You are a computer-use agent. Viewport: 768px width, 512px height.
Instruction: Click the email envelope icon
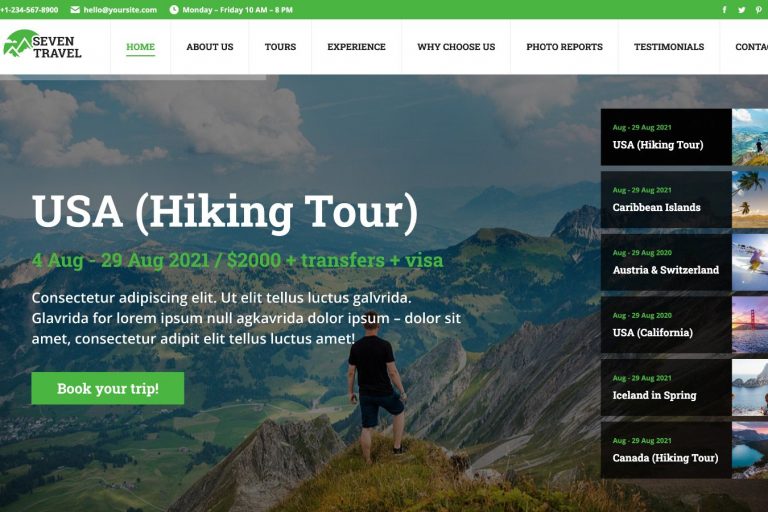coord(75,10)
